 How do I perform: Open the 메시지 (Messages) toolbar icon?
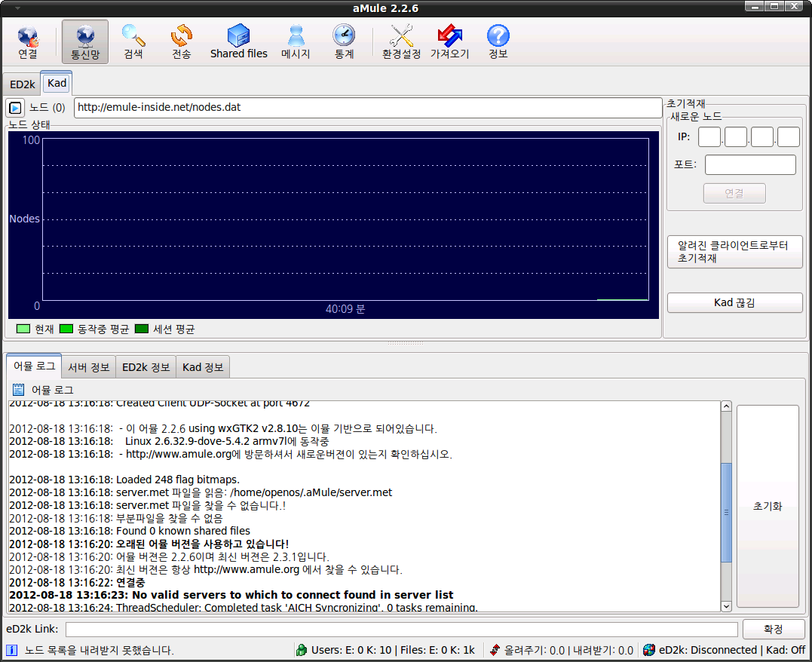[x=296, y=41]
